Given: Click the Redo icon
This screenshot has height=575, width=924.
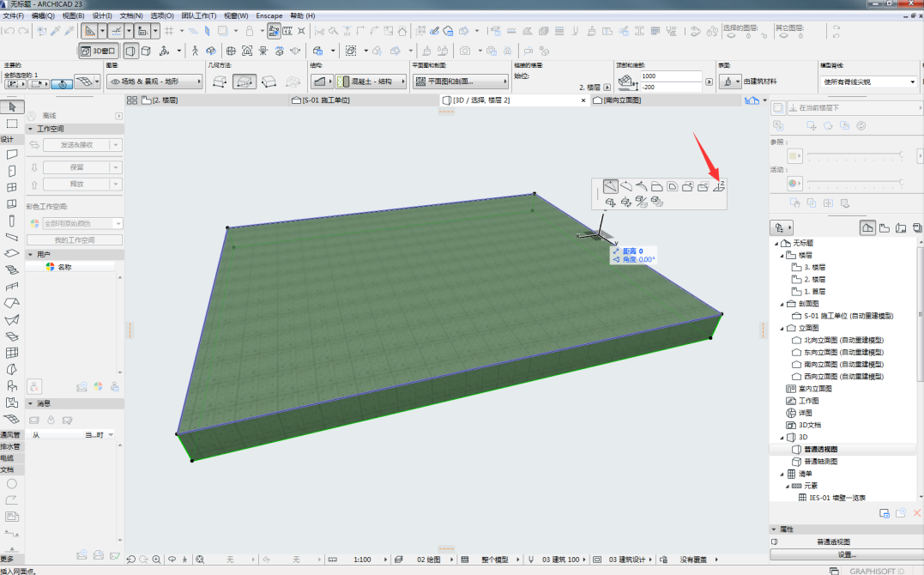Looking at the screenshot, I should point(23,31).
